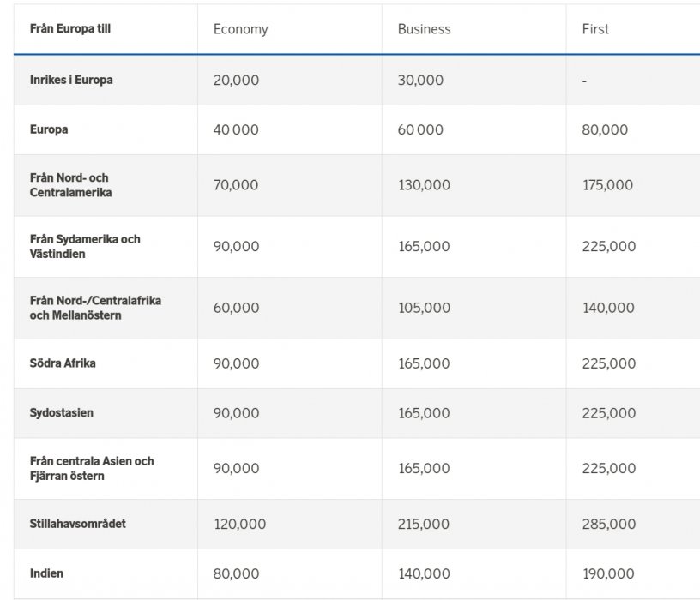Screen dimensions: 700x600
Task: Click the 'Södra Afrika' row label
Action: pos(63,363)
